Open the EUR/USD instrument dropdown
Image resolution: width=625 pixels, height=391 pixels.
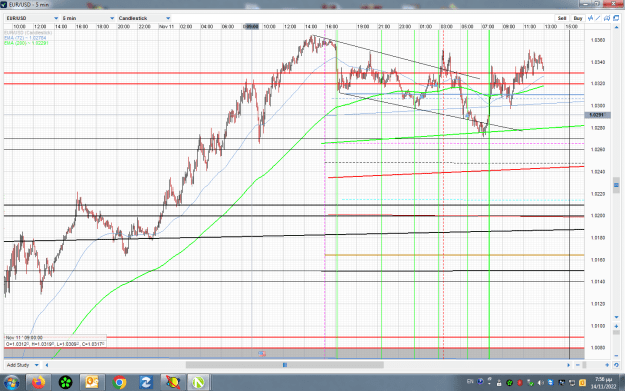tap(32, 18)
